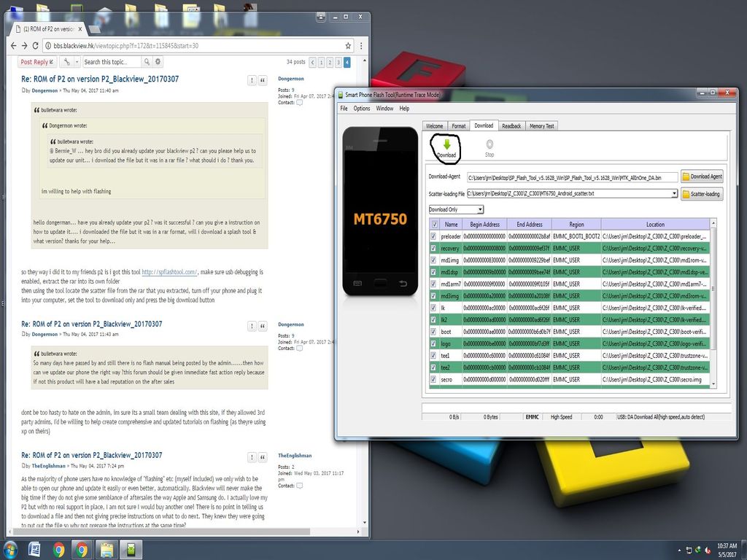Click the Post Reply button
Screen dimensions: 747x560
tap(38, 62)
